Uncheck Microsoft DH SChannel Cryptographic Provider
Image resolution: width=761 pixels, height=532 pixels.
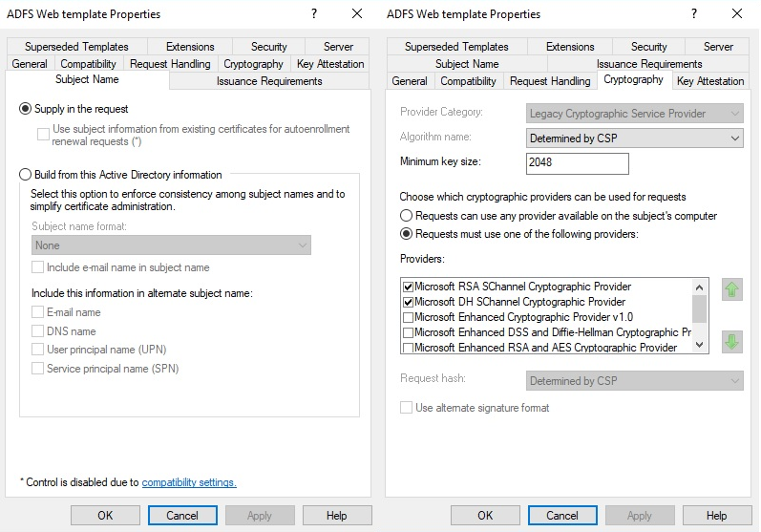(x=409, y=302)
